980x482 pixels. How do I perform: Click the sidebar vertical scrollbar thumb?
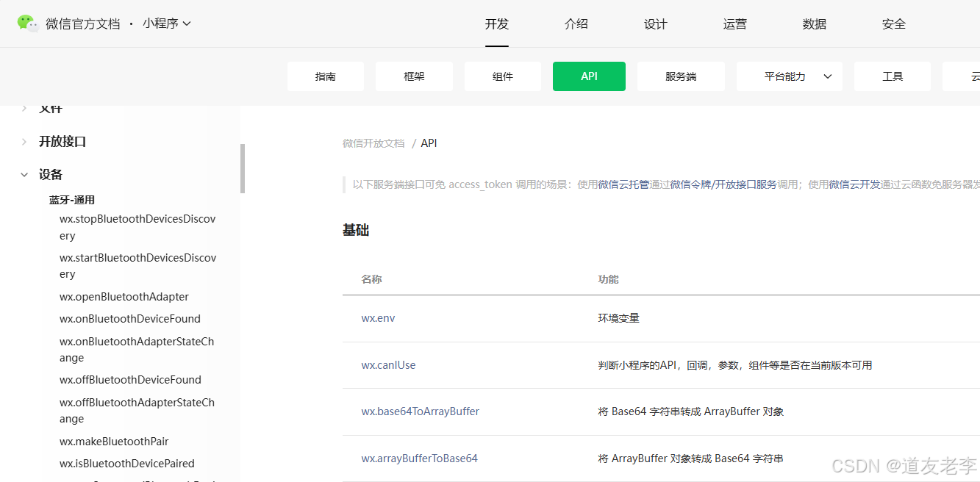243,168
